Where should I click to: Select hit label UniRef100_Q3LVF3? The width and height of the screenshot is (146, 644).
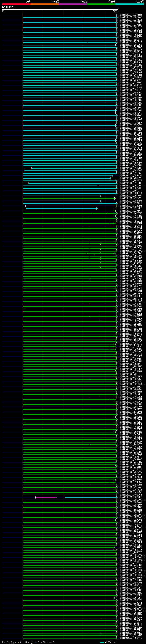point(131,208)
